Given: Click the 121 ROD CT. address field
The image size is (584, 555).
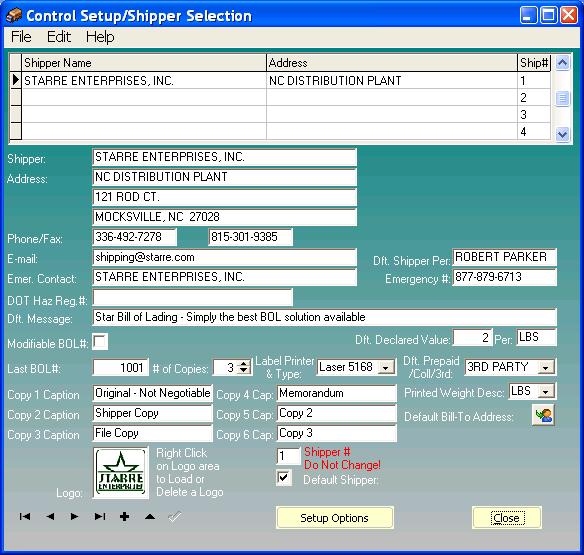Looking at the screenshot, I should pos(225,197).
